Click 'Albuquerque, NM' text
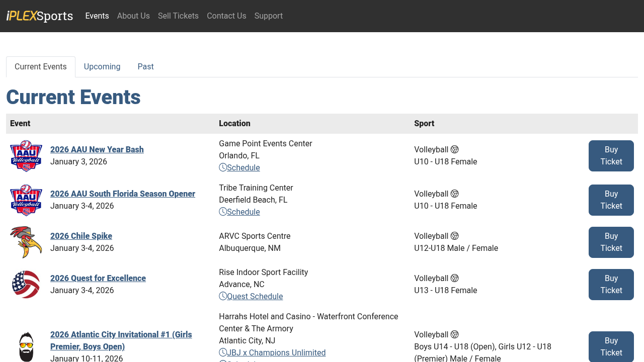This screenshot has height=362, width=644. [250, 248]
